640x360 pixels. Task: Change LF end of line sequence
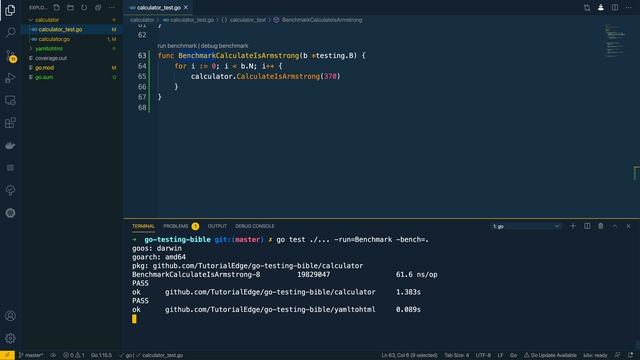point(500,355)
